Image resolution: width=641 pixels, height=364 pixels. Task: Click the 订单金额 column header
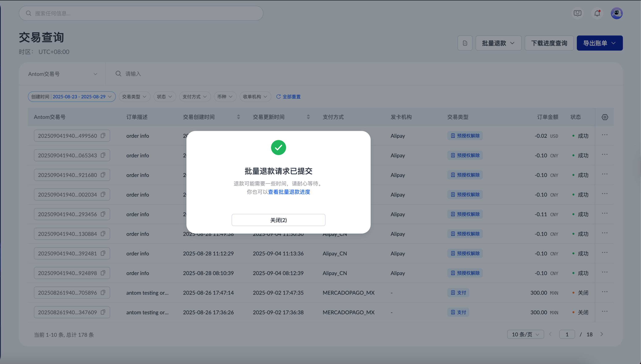coord(548,117)
